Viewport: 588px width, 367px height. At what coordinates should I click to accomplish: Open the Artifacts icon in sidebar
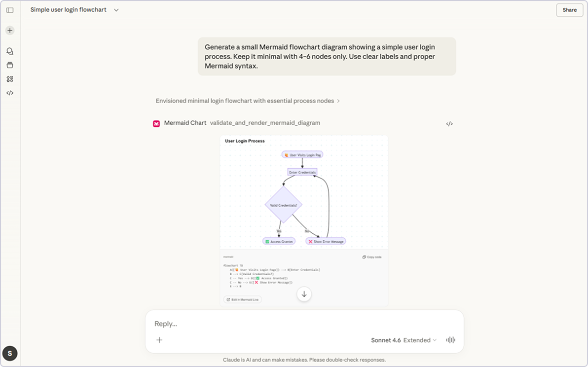(x=10, y=79)
